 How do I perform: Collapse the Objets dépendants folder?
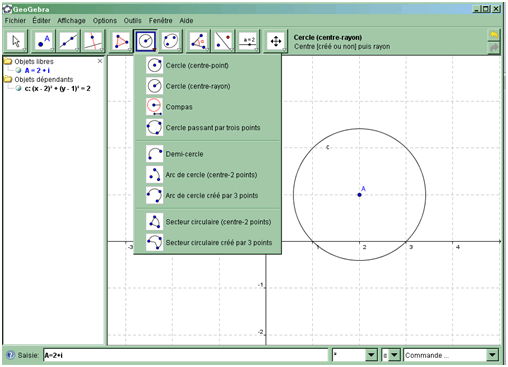[x=8, y=79]
